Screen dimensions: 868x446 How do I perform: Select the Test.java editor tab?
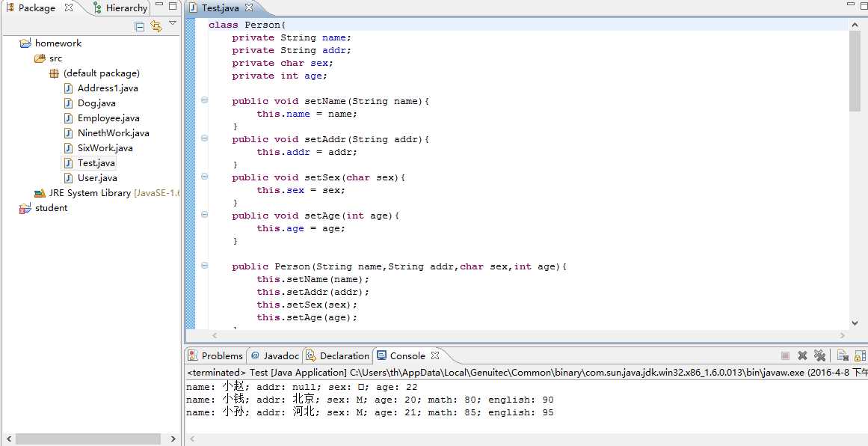coord(220,7)
